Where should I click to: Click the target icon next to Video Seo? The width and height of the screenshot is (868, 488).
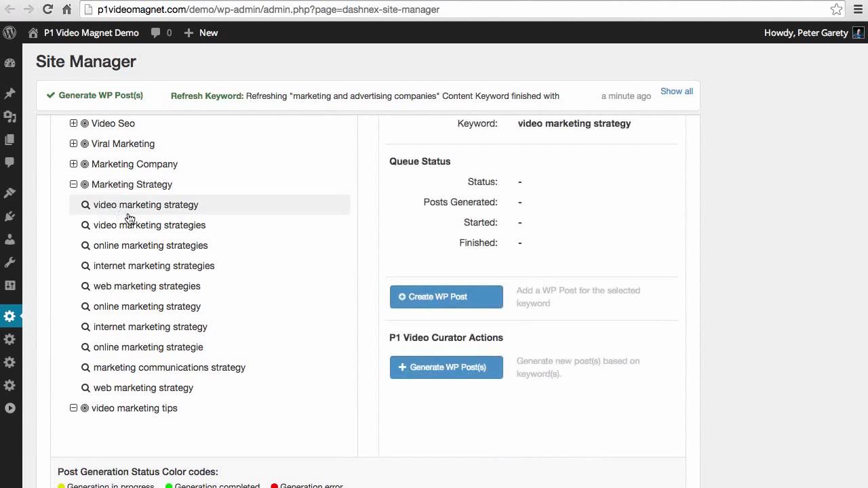point(85,123)
